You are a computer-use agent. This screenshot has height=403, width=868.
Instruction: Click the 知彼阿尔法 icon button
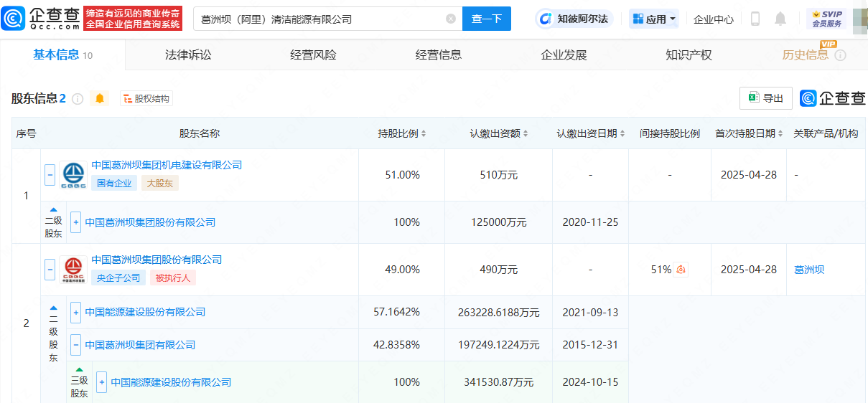click(574, 19)
